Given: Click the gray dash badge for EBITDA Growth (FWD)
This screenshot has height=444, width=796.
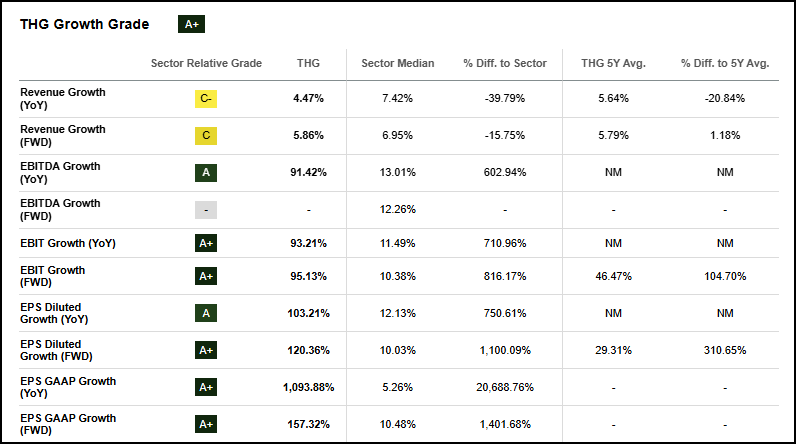Looking at the screenshot, I should click(x=206, y=209).
